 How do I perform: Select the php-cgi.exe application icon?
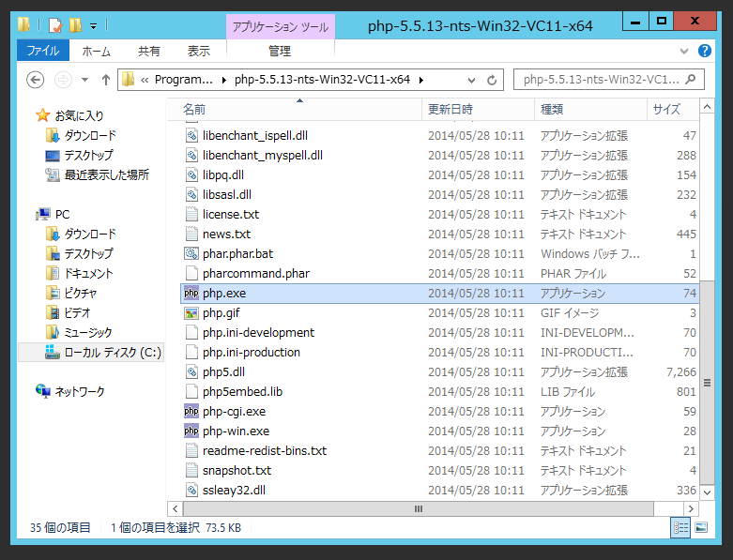pos(191,412)
